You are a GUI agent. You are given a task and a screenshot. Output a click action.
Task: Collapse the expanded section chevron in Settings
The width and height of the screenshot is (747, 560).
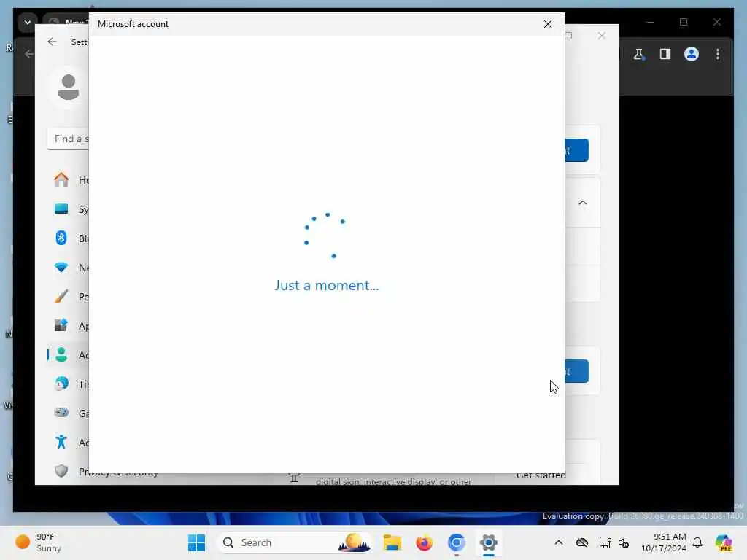click(x=583, y=203)
